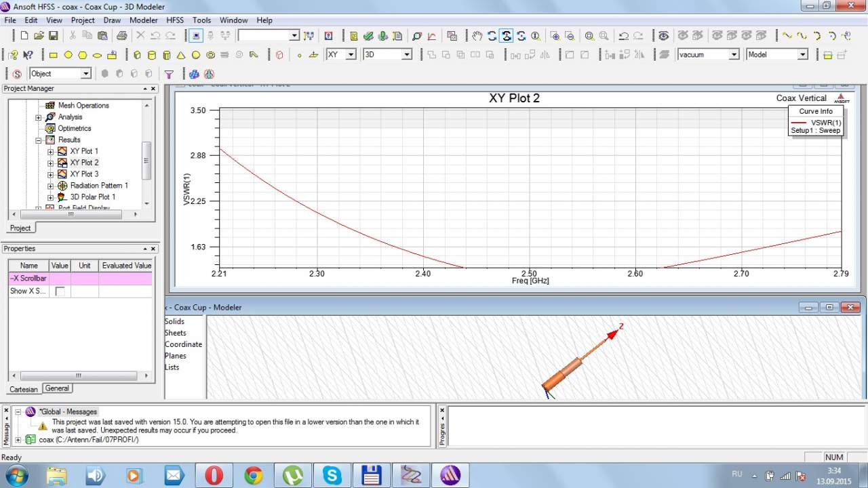Select the Draw torus tool

[210, 55]
